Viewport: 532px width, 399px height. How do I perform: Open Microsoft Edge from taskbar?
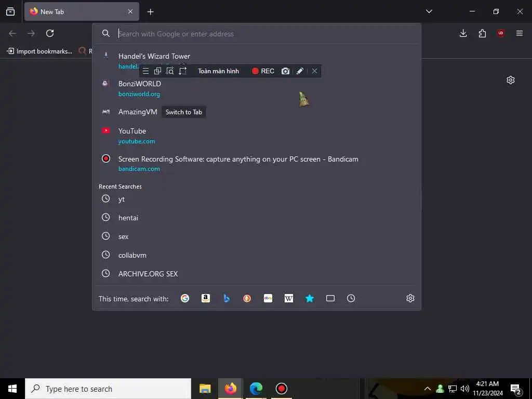click(256, 389)
